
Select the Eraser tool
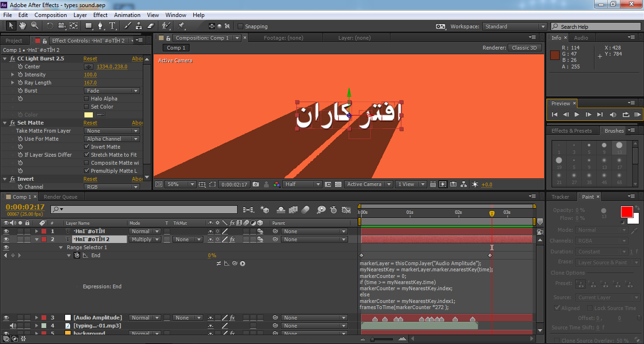point(151,26)
